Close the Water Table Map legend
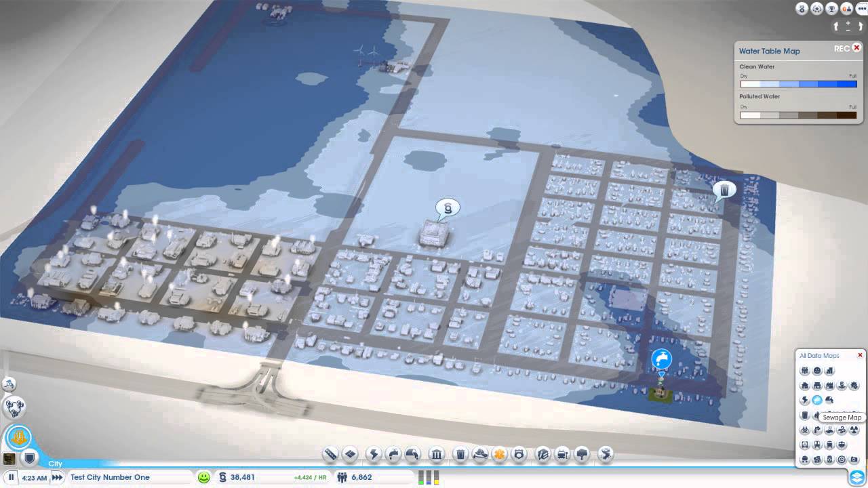 point(856,48)
